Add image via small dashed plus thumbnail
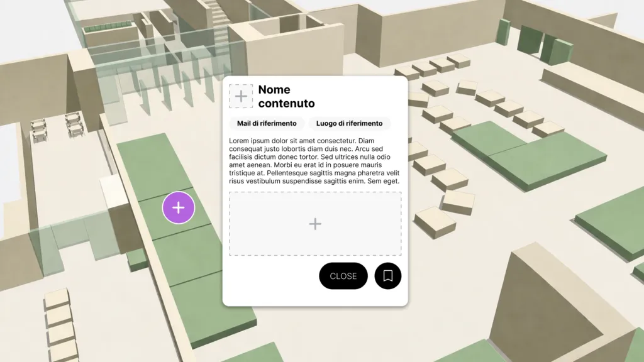 tap(241, 96)
